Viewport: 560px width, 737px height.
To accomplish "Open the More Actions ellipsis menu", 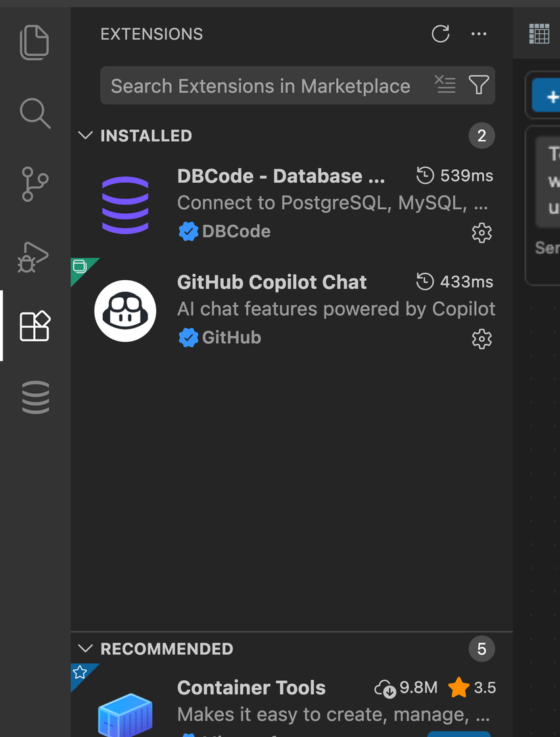I will (479, 34).
